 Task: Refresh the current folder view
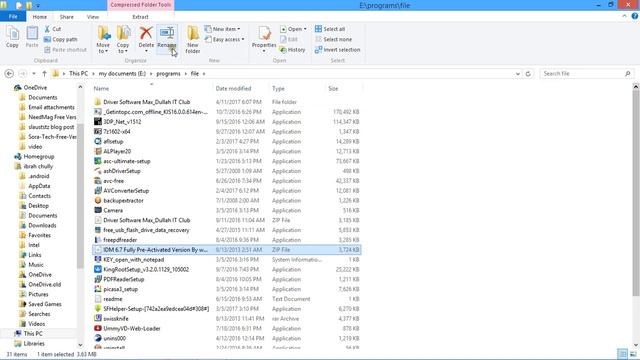click(528, 74)
